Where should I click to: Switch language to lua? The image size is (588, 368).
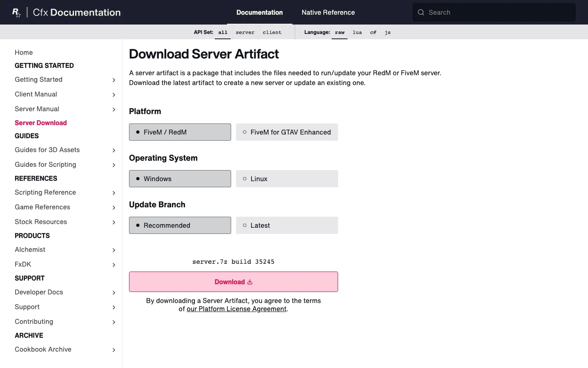click(357, 32)
